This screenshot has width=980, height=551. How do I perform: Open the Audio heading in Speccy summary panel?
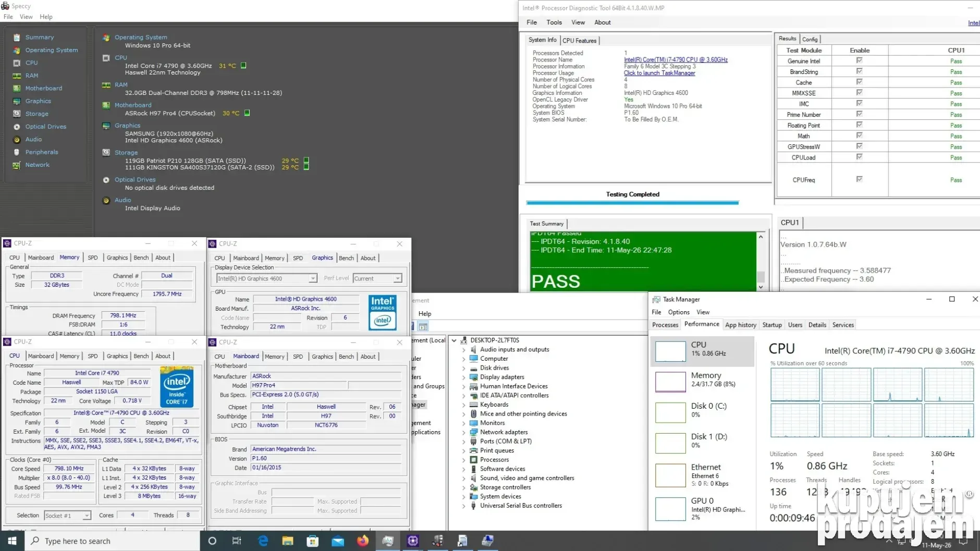click(x=123, y=200)
